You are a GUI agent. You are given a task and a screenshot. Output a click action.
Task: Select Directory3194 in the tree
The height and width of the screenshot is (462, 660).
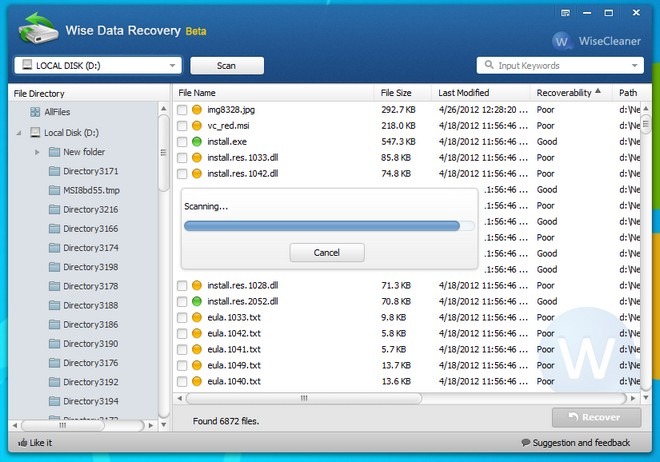pos(90,401)
